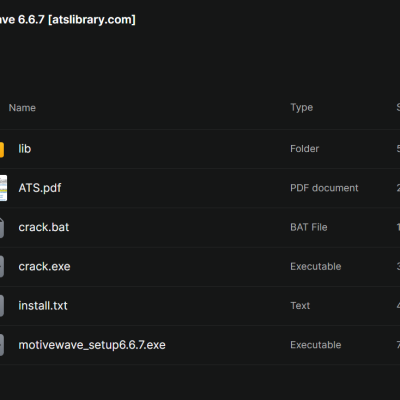Viewport: 400px width, 400px height.
Task: Select motivewave_setup6.6.7.exe file name
Action: [x=92, y=345]
